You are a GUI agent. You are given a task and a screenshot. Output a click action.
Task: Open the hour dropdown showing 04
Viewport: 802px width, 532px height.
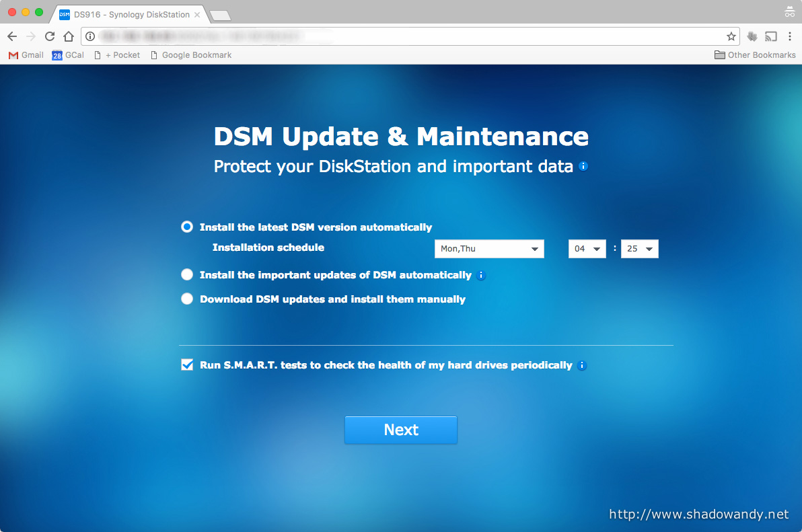(587, 249)
